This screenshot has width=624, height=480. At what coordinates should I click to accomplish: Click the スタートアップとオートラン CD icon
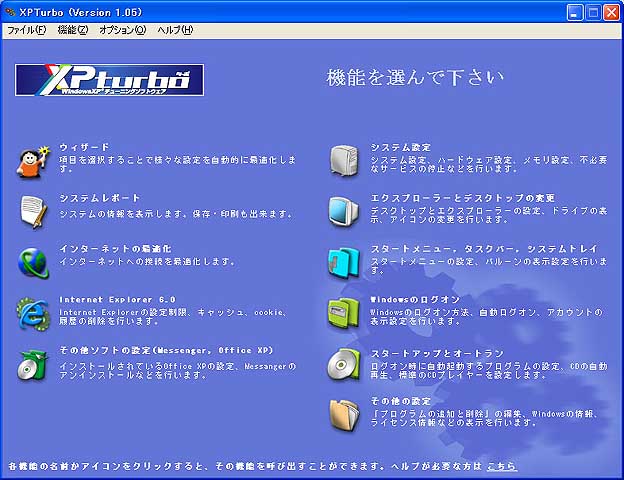point(344,365)
